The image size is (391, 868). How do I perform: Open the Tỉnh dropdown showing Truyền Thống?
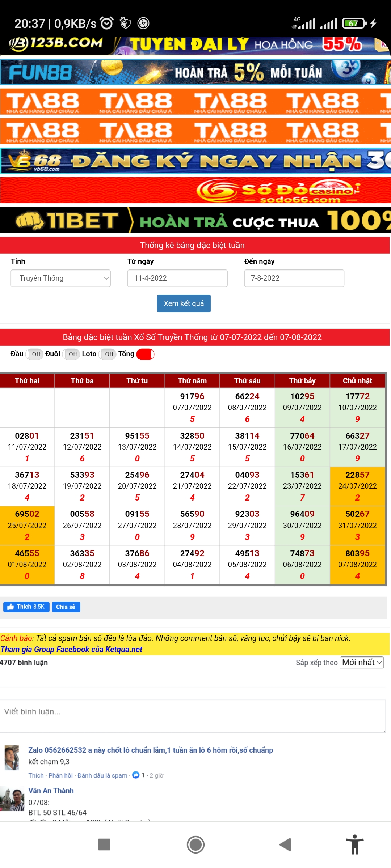pos(60,278)
